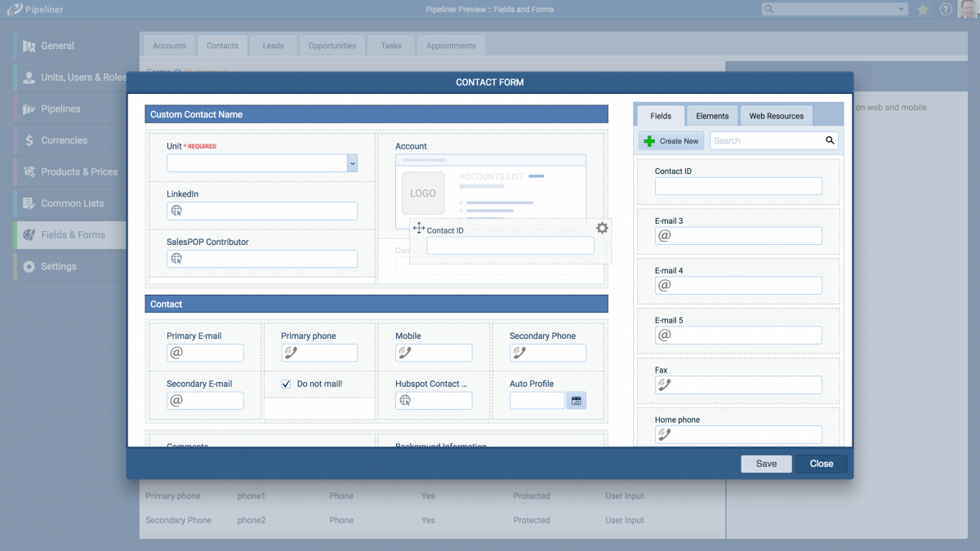Open help via the question mark icon
This screenshot has width=980, height=551.
point(945,9)
